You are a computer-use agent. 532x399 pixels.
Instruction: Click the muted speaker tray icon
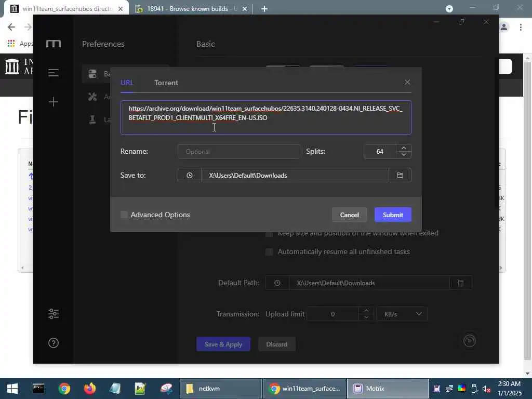[x=486, y=389]
